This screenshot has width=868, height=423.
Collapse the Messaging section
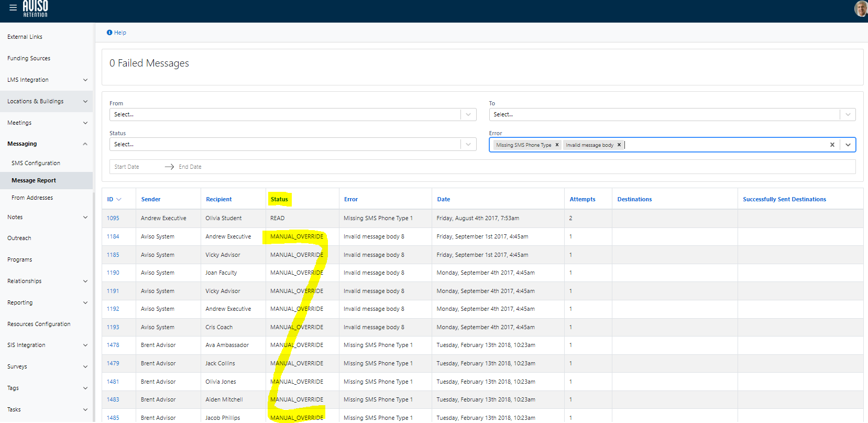point(47,144)
